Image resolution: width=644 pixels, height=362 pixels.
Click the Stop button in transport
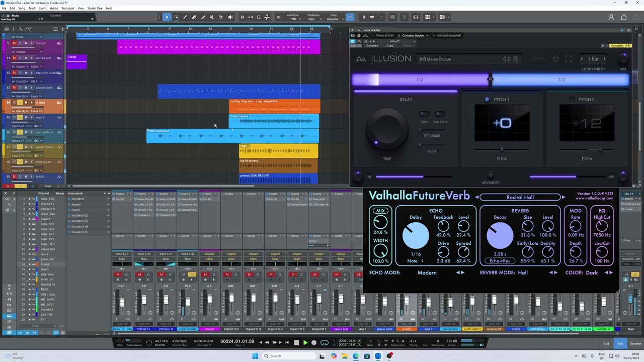click(x=296, y=343)
